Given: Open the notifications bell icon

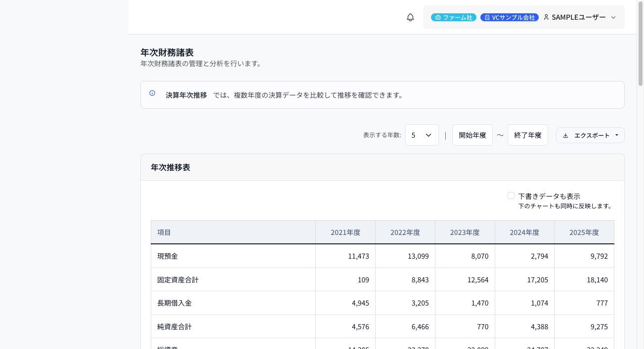Looking at the screenshot, I should tap(410, 17).
